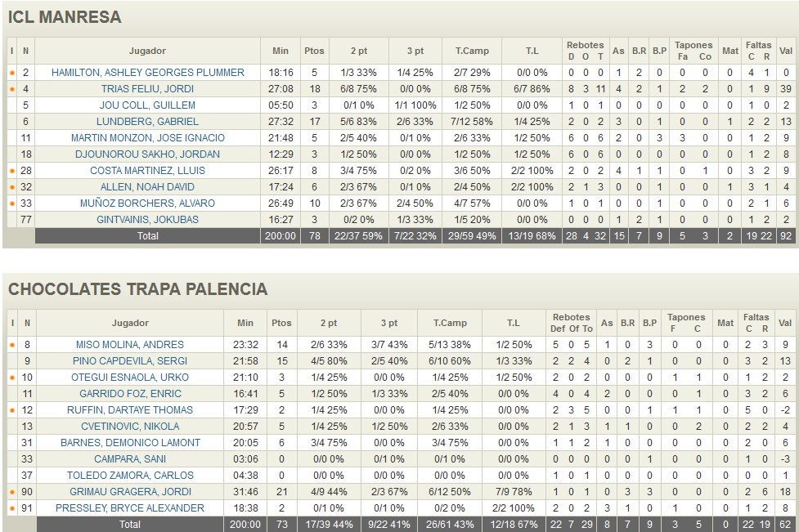Open player link LUNDBERG, GABRIEL
799x532 pixels.
tap(148, 122)
